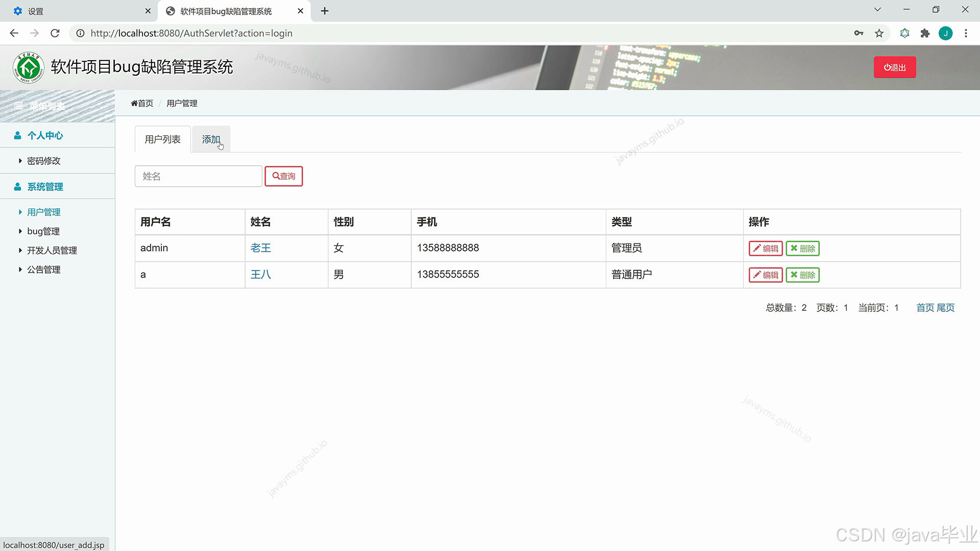
Task: Open the 添加 tab
Action: click(211, 139)
